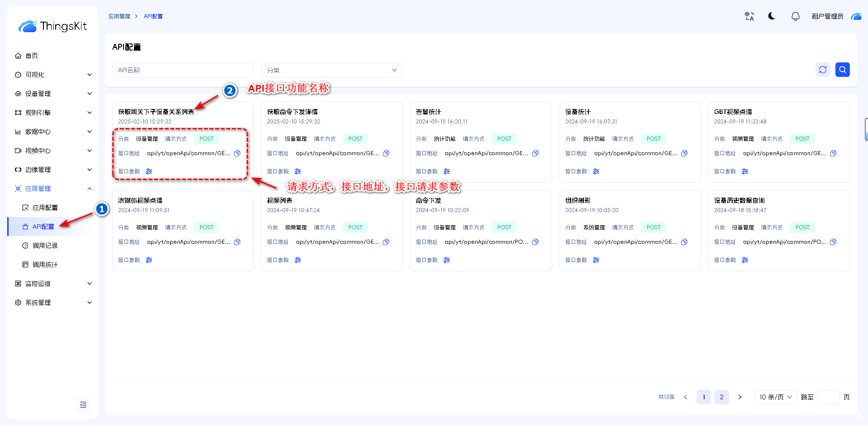Copy the 命令下发 interface address
The height and width of the screenshot is (426, 868).
[535, 242]
